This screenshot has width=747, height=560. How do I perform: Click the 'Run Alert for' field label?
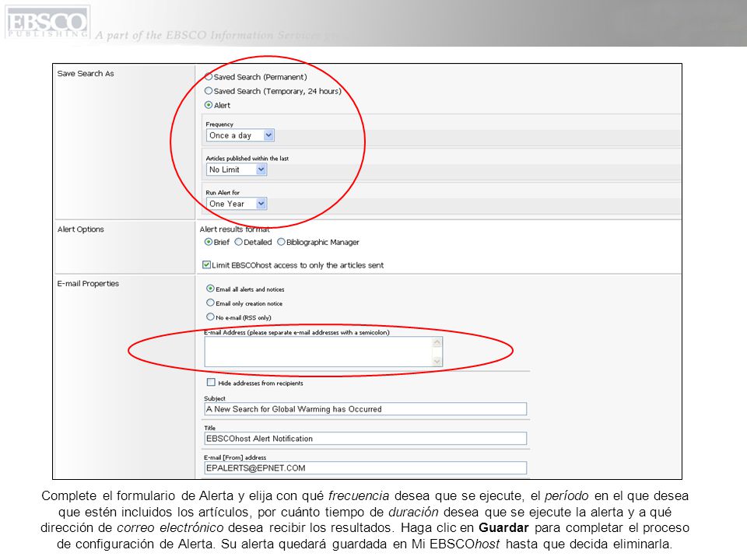(x=223, y=192)
